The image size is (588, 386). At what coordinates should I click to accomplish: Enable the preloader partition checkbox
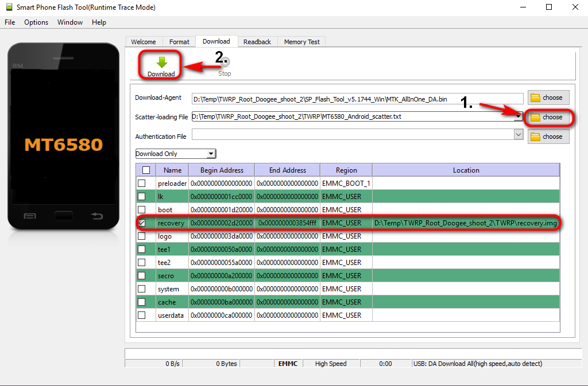[x=142, y=183]
